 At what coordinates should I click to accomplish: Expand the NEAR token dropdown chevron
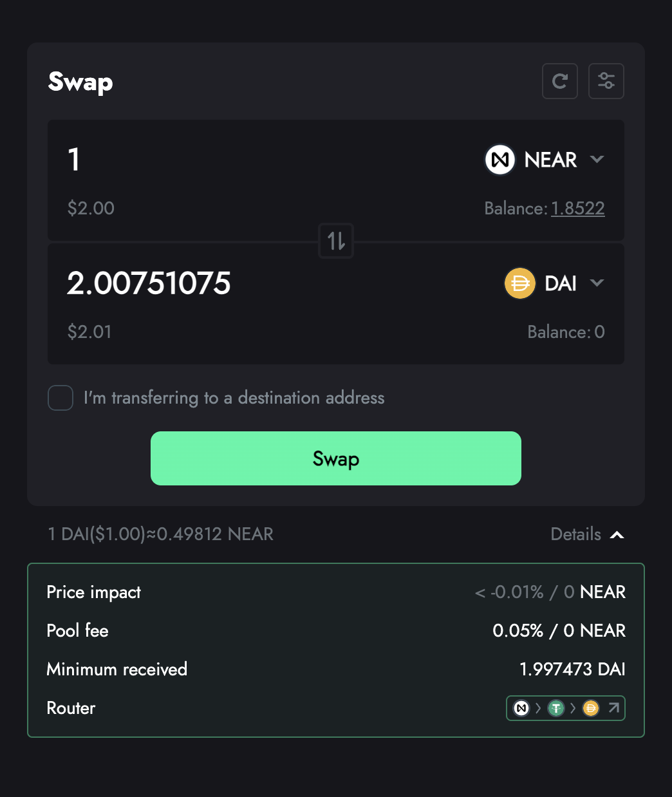(597, 160)
